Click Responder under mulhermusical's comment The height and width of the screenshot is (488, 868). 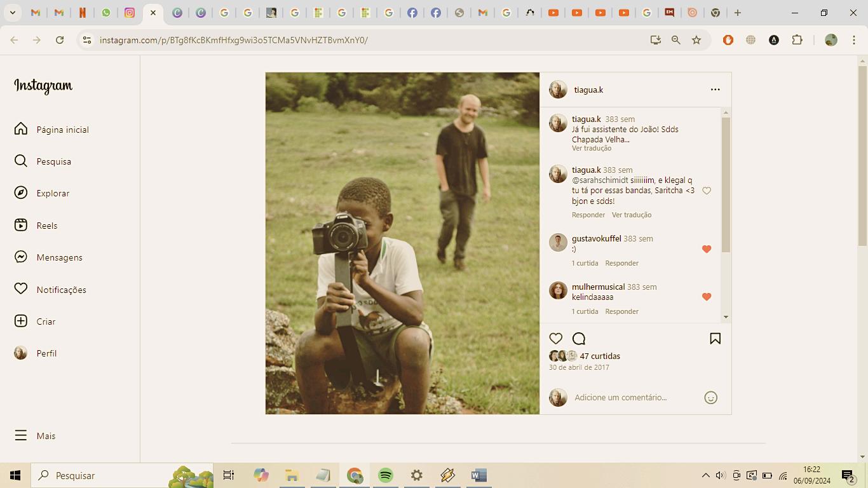click(x=621, y=311)
